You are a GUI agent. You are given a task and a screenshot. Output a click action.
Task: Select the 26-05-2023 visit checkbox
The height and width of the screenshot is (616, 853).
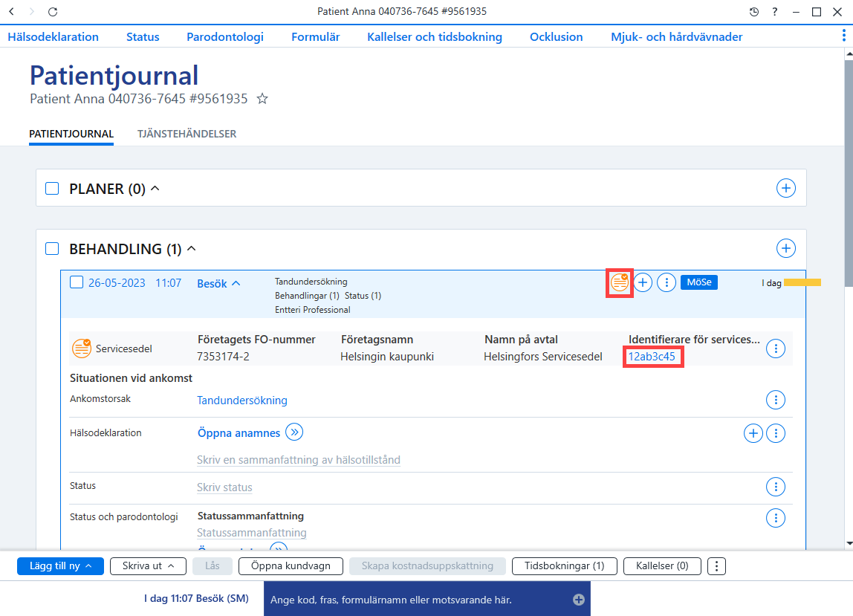(x=77, y=282)
